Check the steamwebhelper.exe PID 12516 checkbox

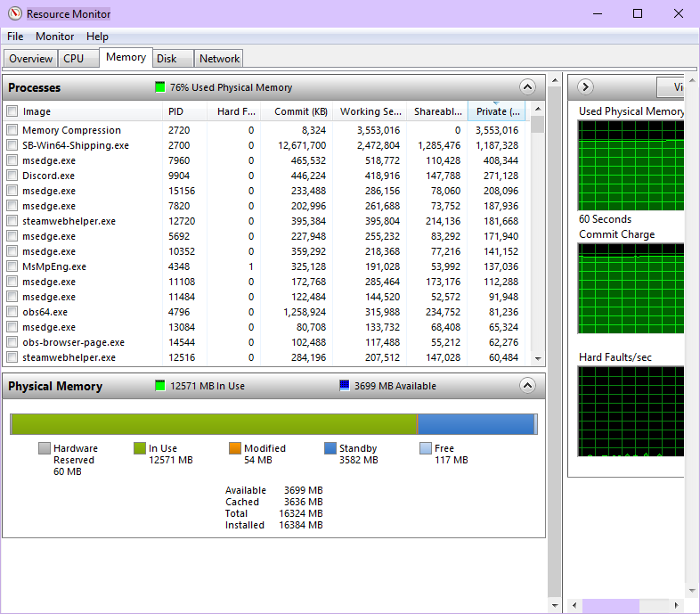pos(12,357)
